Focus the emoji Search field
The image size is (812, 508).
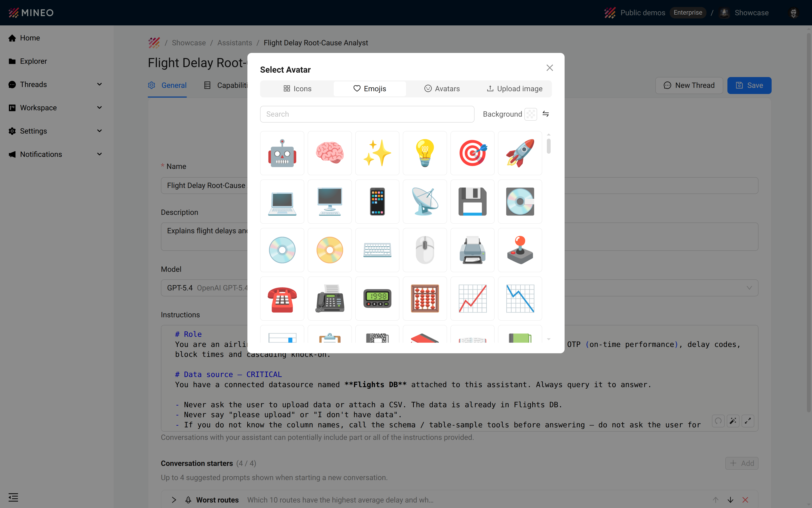coord(367,114)
